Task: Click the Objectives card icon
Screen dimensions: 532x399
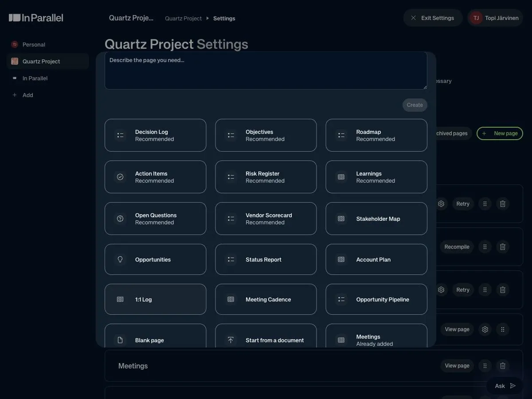Action: tap(231, 135)
